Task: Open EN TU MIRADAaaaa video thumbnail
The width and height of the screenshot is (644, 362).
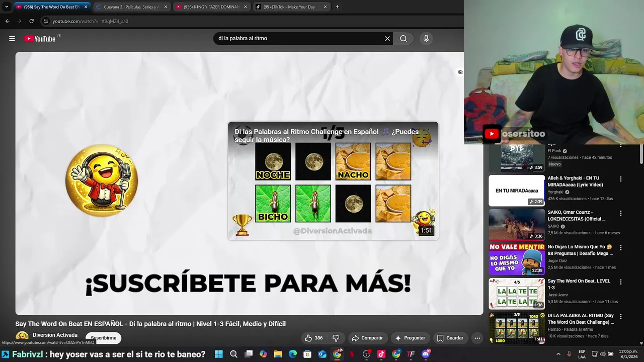Action: [x=517, y=191]
